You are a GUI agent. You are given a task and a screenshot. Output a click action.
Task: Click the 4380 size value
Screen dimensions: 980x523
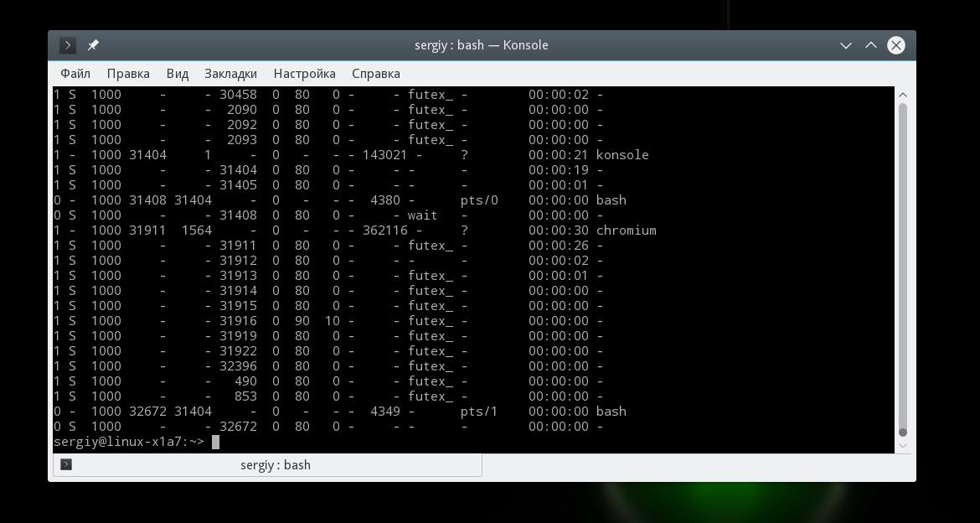click(385, 200)
